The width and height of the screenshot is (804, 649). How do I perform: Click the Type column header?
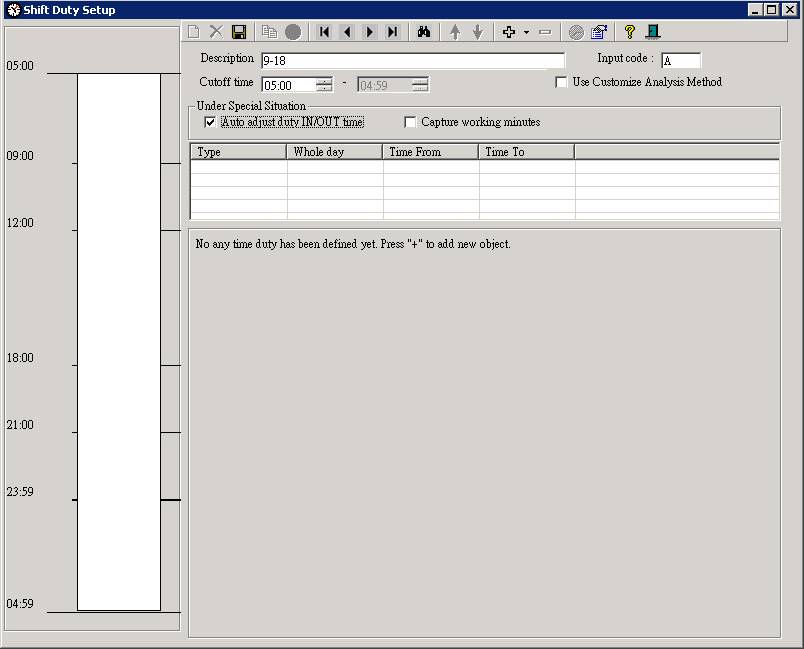point(238,152)
